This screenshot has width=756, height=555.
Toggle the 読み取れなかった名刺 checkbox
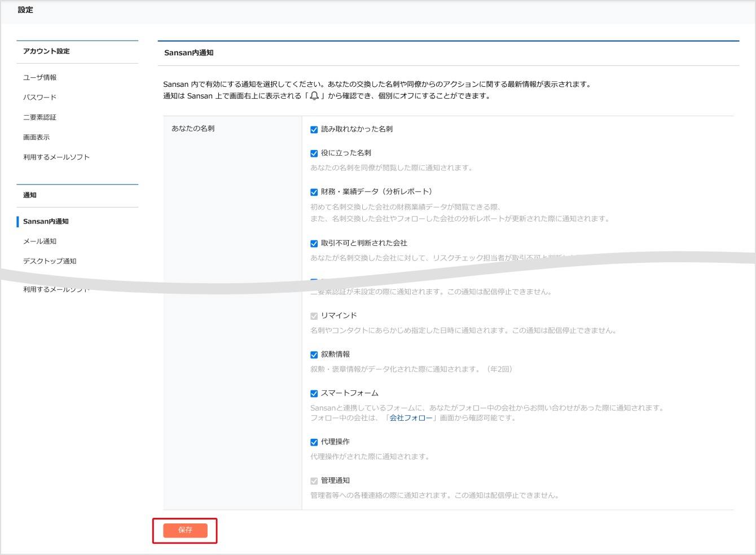[314, 130]
